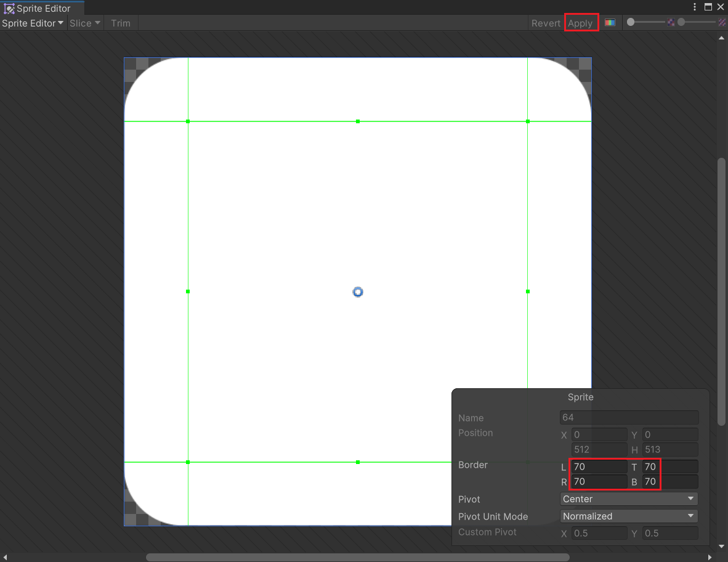Click the Border T field
728x562 pixels.
coord(670,466)
